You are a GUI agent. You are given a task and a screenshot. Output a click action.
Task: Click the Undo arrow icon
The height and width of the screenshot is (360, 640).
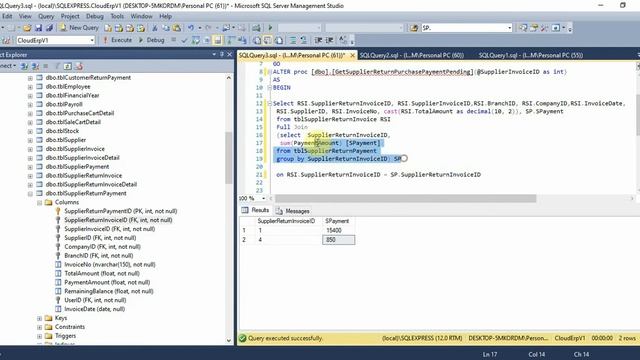pos(191,28)
